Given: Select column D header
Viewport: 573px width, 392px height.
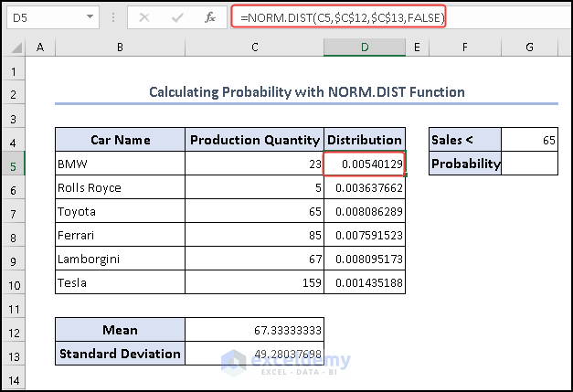Looking at the screenshot, I should coord(365,48).
